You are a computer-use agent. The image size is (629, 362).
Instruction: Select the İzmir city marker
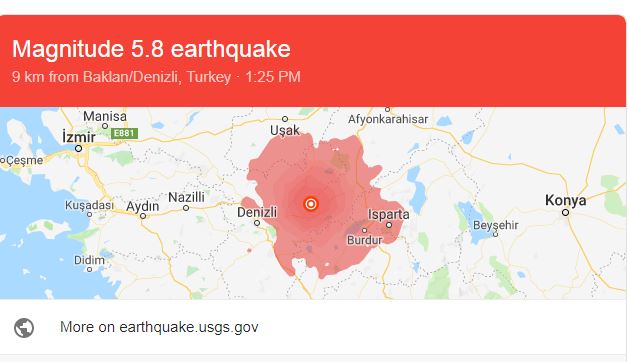click(79, 148)
